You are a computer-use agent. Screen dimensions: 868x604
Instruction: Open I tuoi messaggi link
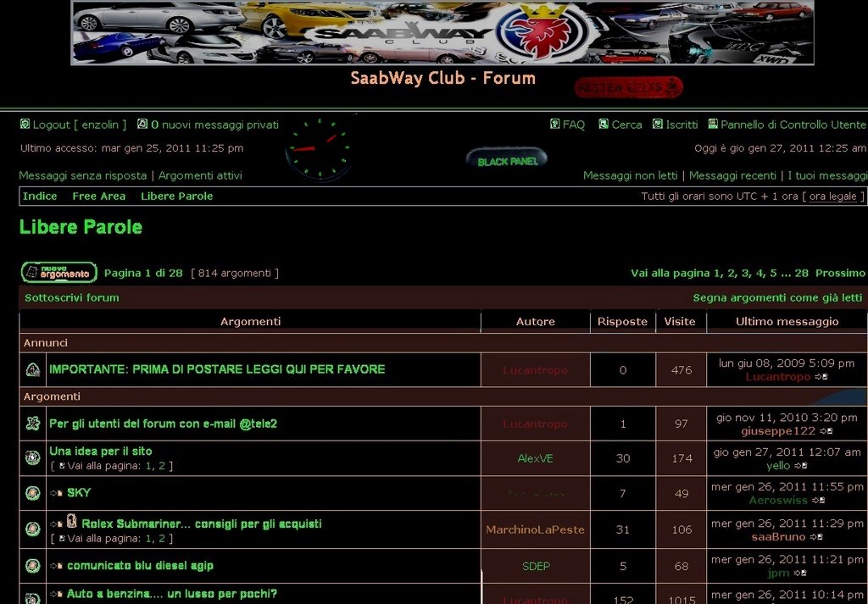click(x=827, y=175)
